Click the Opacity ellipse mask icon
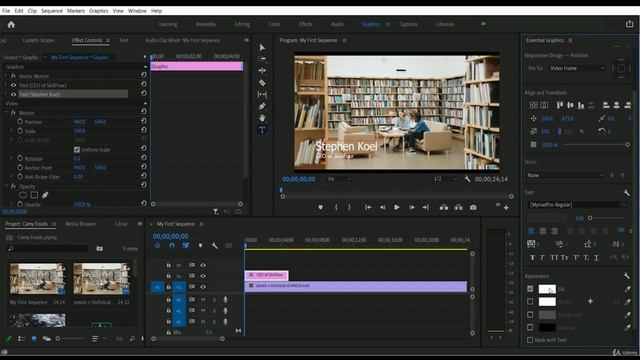The width and height of the screenshot is (640, 360). point(23,195)
